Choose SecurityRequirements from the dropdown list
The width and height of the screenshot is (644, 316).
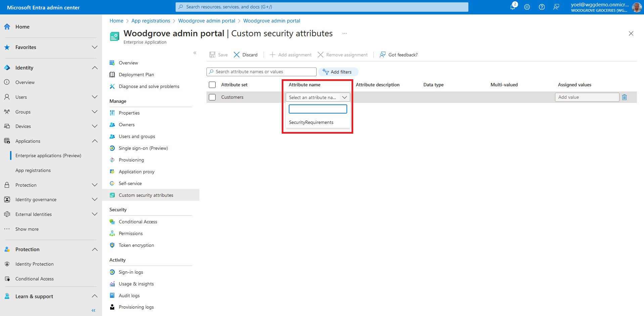(311, 123)
